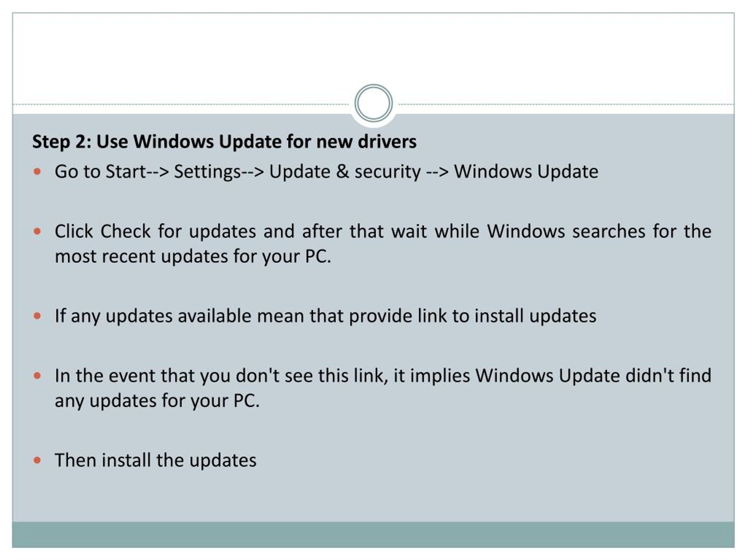747x560 pixels.
Task: Click the decorative circle ornament at top center
Action: pyautogui.click(x=373, y=103)
